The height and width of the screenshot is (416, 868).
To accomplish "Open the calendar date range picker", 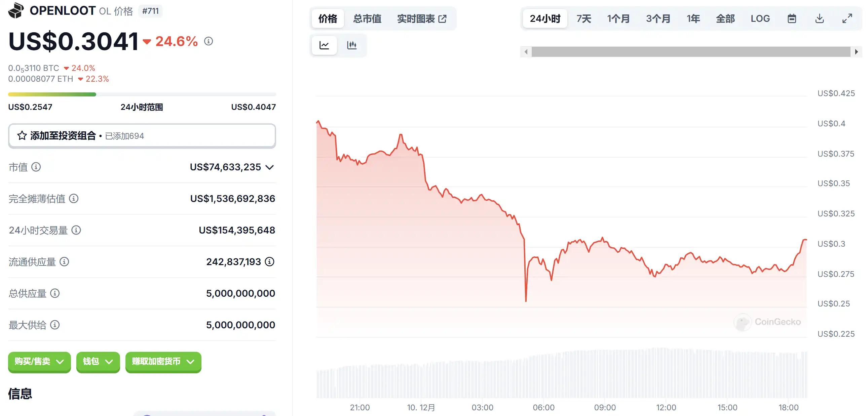I will pos(792,18).
